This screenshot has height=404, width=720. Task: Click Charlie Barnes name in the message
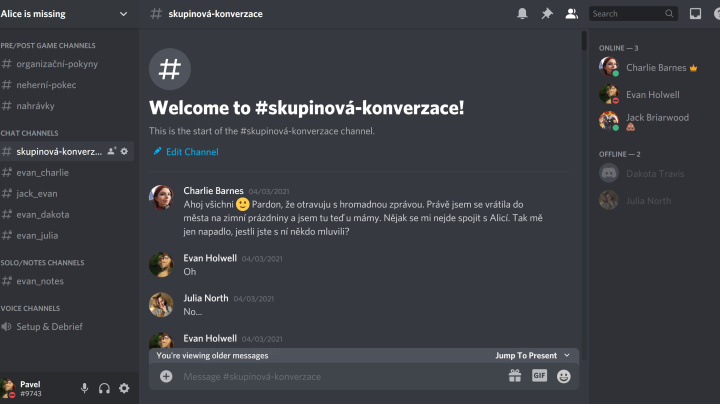pos(214,191)
